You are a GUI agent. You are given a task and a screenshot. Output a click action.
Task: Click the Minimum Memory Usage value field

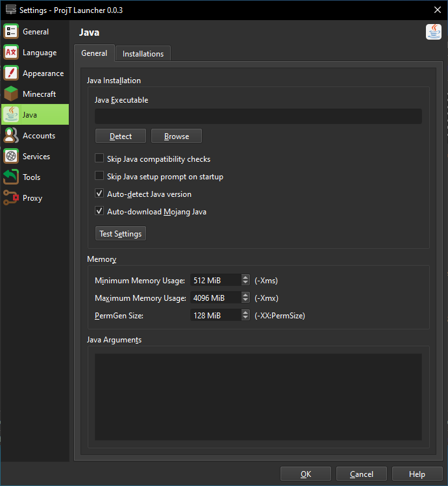[216, 280]
